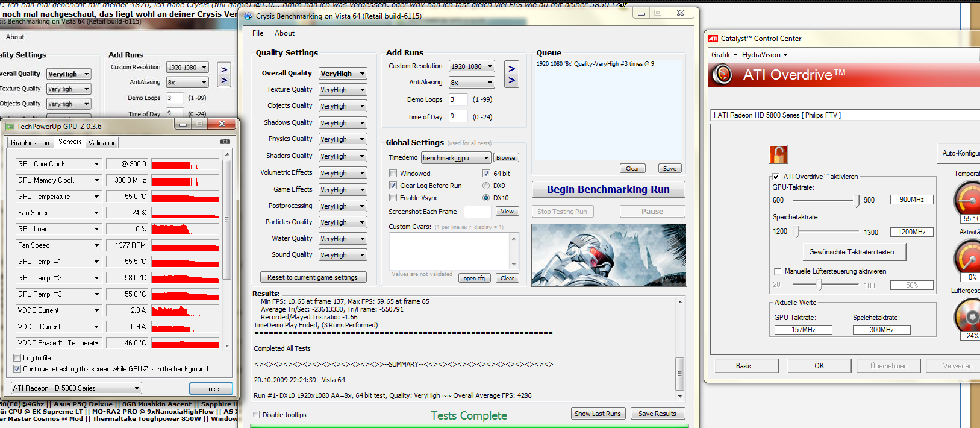Viewport: 980px width, 428px height.
Task: Switch to Graphics Card tab in GPU-Z
Action: click(x=31, y=143)
